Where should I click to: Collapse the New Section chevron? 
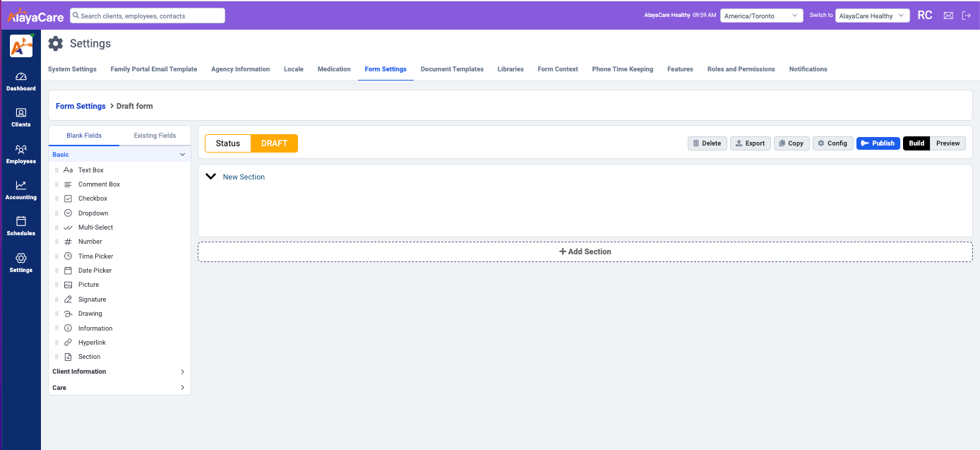pos(210,177)
